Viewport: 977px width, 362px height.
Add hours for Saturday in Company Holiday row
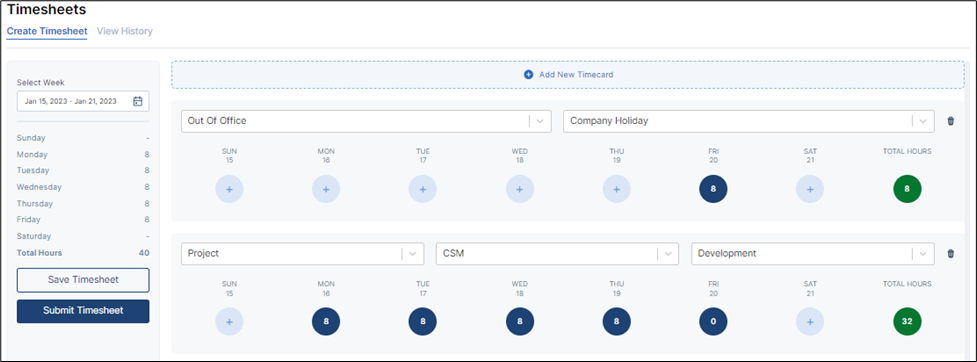click(x=810, y=189)
